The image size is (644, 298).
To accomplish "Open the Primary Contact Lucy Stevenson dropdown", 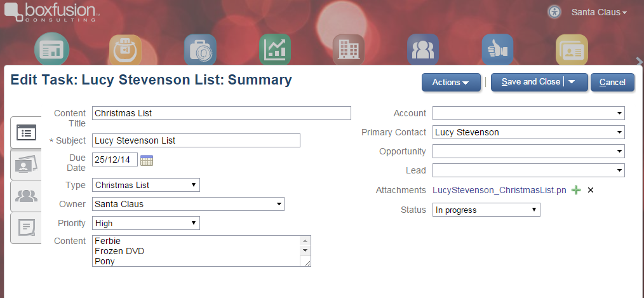I will point(528,132).
